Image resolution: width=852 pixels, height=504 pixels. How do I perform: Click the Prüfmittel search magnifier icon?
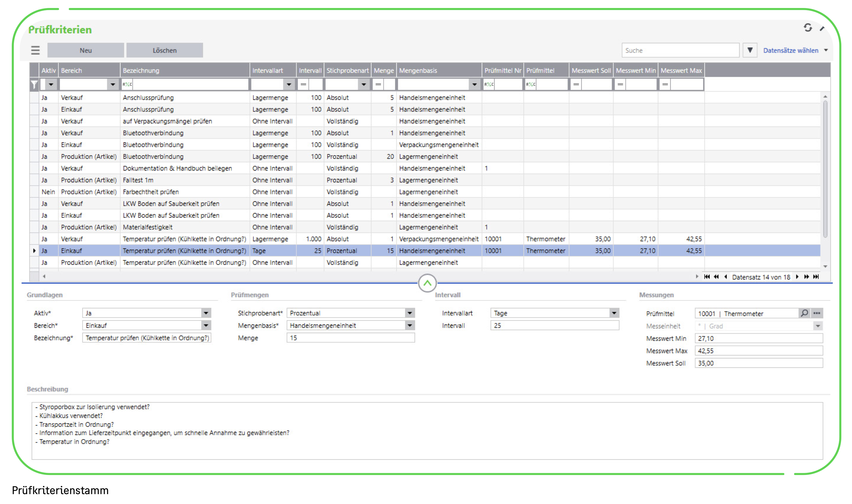805,313
